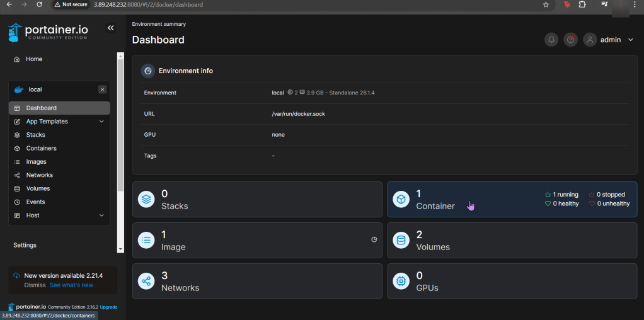Click the Image tile list icon
This screenshot has width=644, height=320.
[146, 240]
